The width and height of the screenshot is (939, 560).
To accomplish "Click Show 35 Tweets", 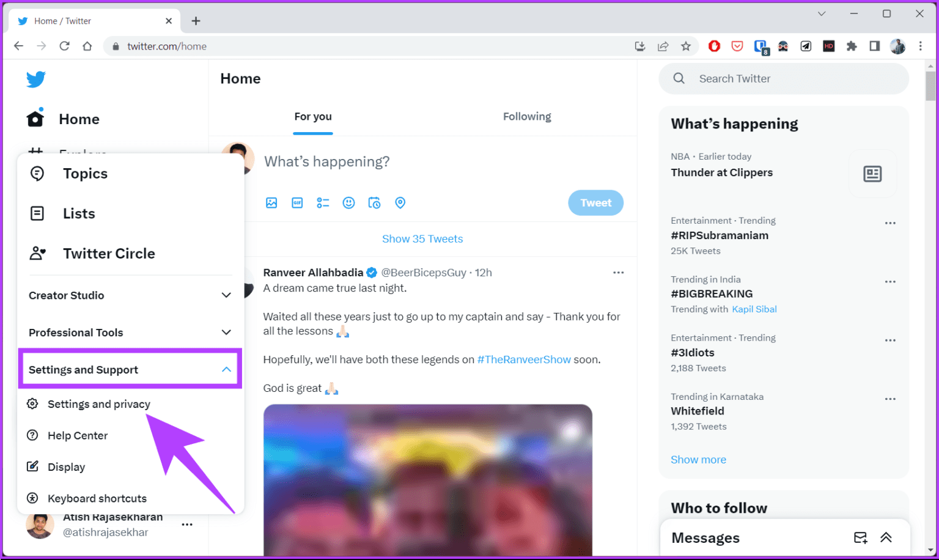I will 422,239.
